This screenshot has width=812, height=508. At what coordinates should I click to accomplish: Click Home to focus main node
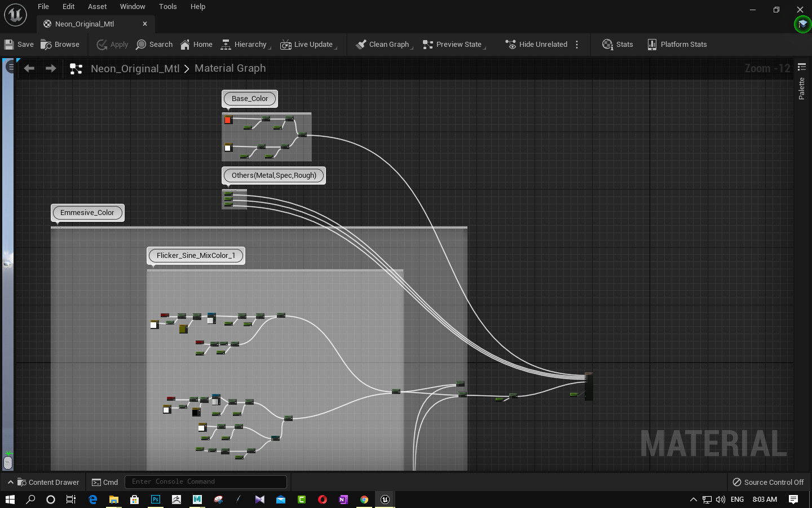196,45
